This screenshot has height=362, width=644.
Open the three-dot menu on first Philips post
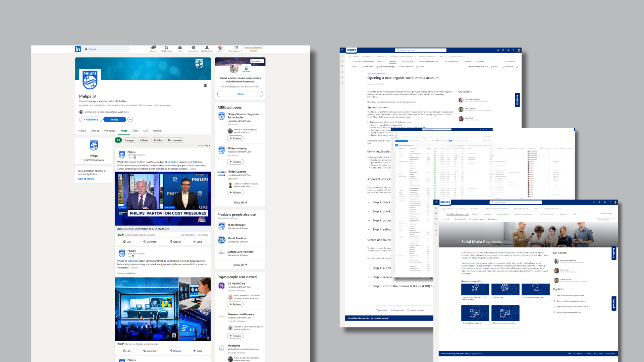tap(206, 152)
